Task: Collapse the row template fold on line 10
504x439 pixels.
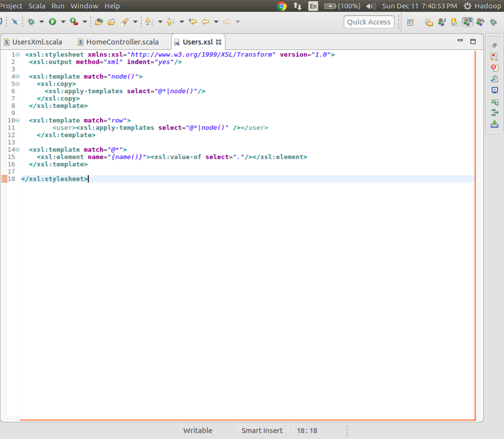Action: [18, 120]
